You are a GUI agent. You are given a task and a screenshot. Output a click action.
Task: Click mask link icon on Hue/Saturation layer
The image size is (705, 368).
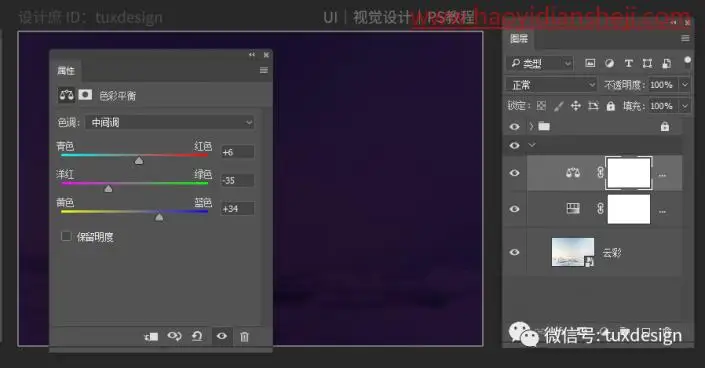tap(600, 208)
